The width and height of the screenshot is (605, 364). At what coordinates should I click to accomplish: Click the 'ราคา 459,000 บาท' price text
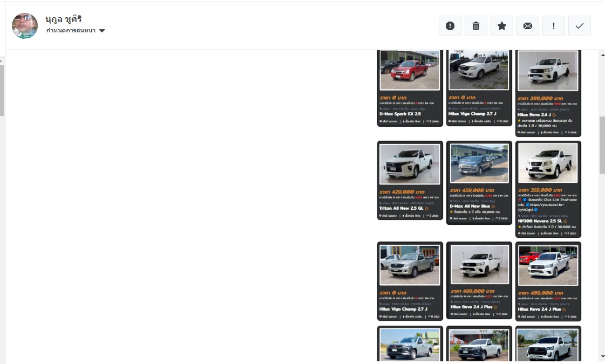472,190
